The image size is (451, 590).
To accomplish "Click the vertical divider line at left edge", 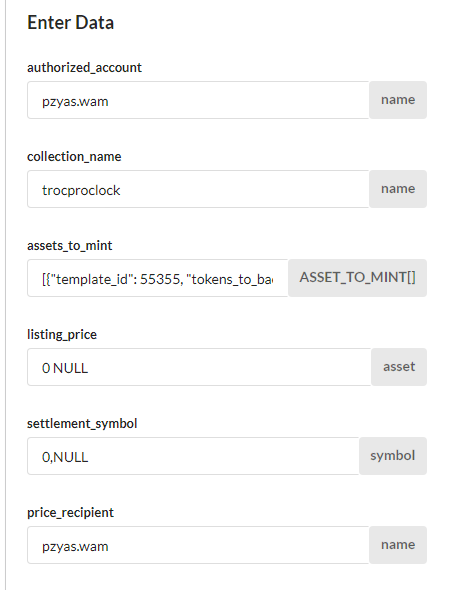I will (x=6, y=295).
